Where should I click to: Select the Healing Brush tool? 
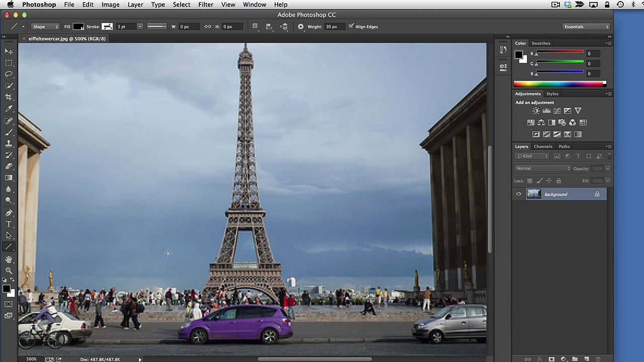[9, 121]
